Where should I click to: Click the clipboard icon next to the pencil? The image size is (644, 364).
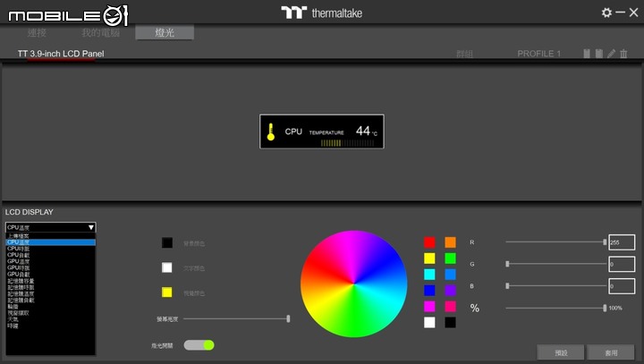(599, 54)
